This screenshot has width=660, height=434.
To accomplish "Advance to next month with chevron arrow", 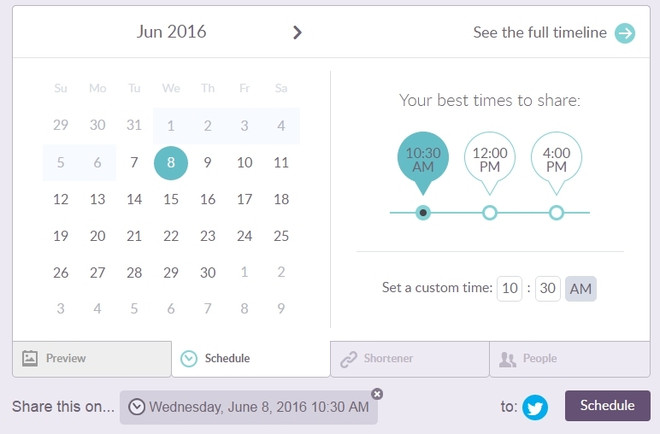I will [x=297, y=32].
